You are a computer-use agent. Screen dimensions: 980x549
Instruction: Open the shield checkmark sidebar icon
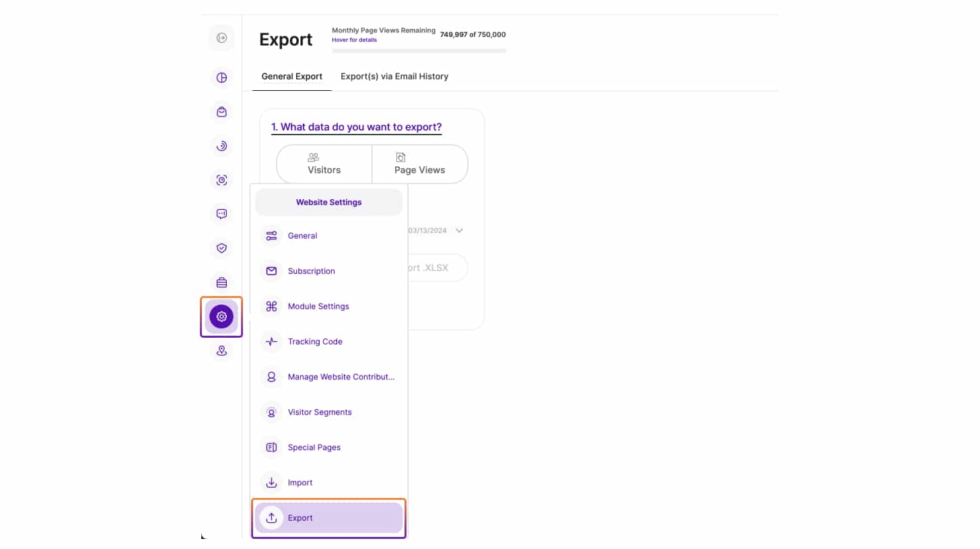click(221, 248)
